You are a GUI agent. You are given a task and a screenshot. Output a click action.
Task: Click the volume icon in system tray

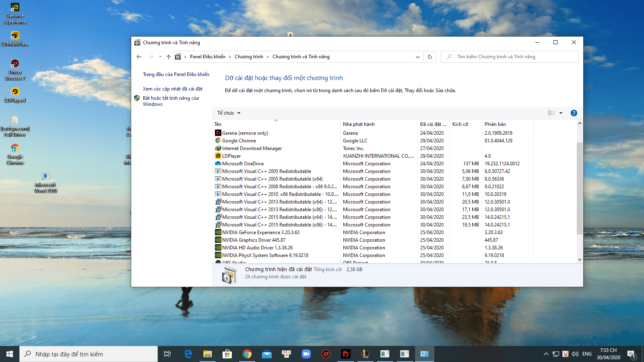click(575, 354)
